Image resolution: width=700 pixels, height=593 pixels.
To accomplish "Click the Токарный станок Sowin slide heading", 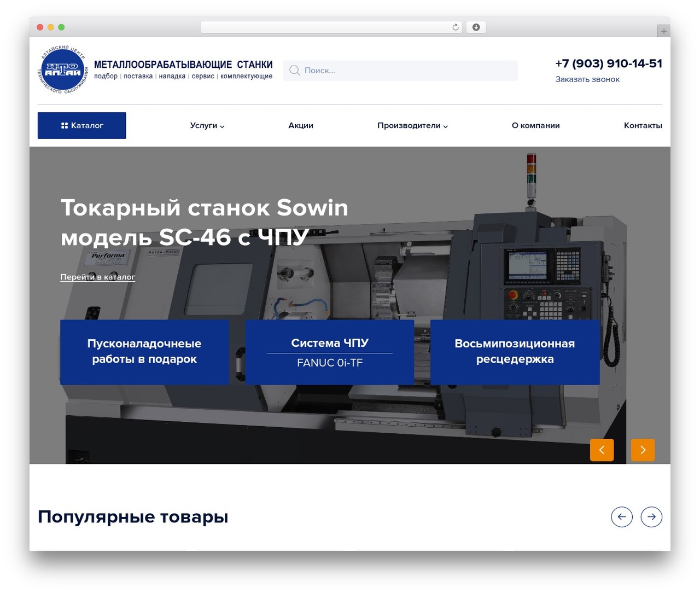I will point(205,222).
